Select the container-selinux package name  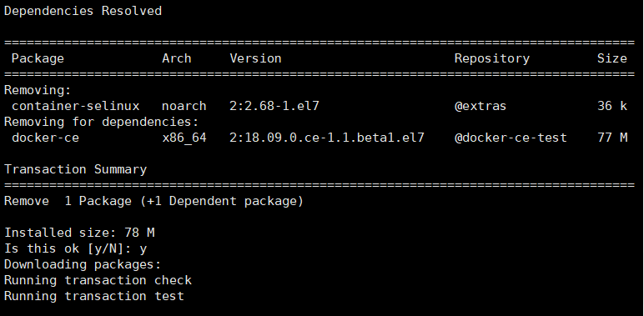(76, 106)
